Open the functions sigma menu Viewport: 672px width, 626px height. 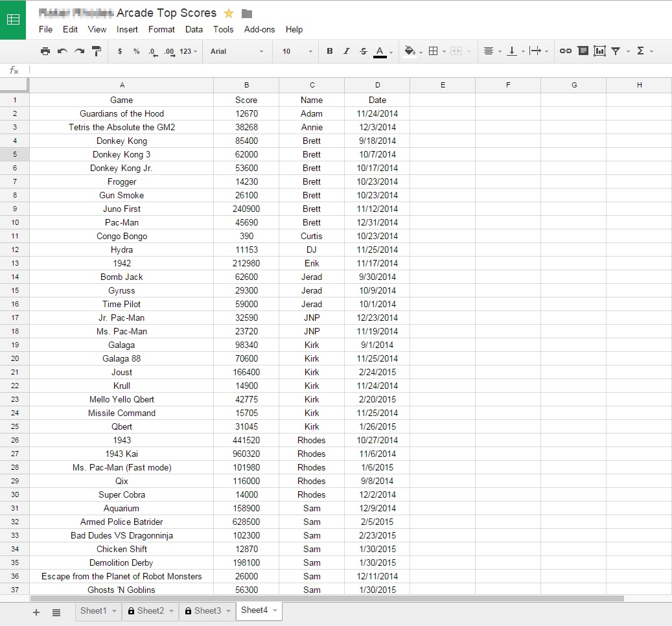641,51
